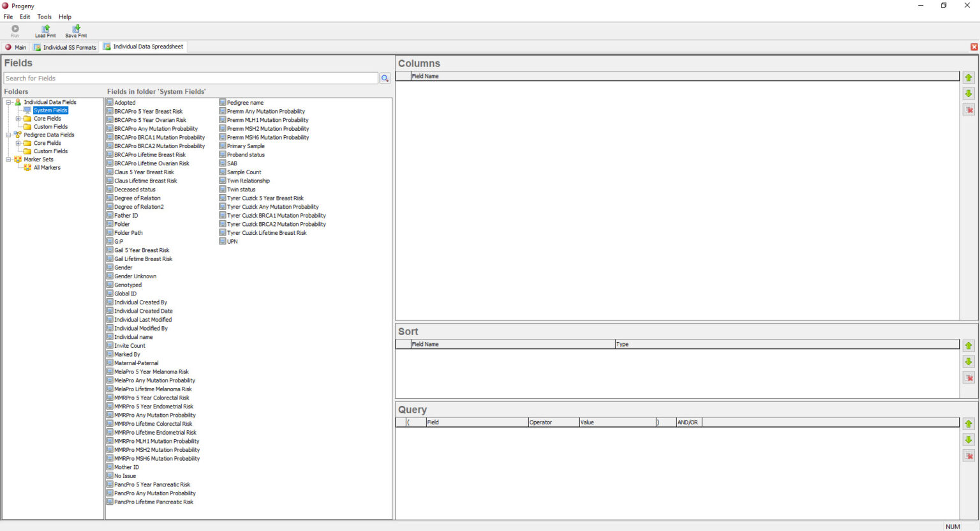This screenshot has height=531, width=980.
Task: Click inside the Search for Fields box
Action: 189,78
